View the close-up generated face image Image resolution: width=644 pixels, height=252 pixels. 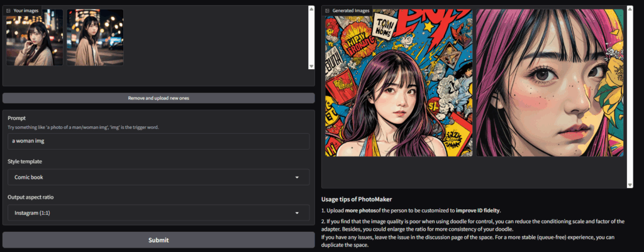tap(550, 83)
